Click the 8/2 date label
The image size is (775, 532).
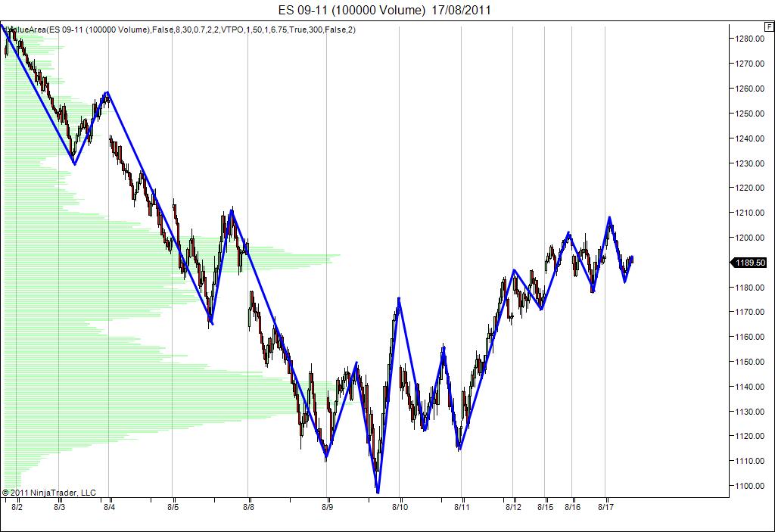pos(17,507)
